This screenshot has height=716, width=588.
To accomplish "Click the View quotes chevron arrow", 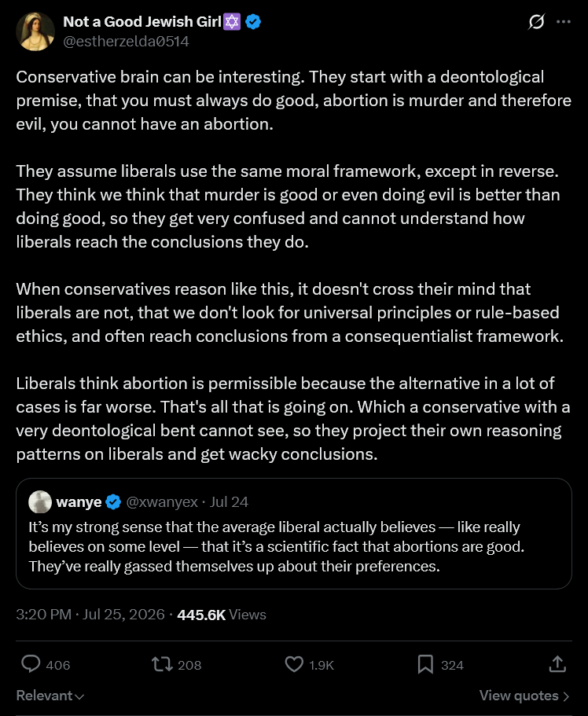I will (x=566, y=696).
